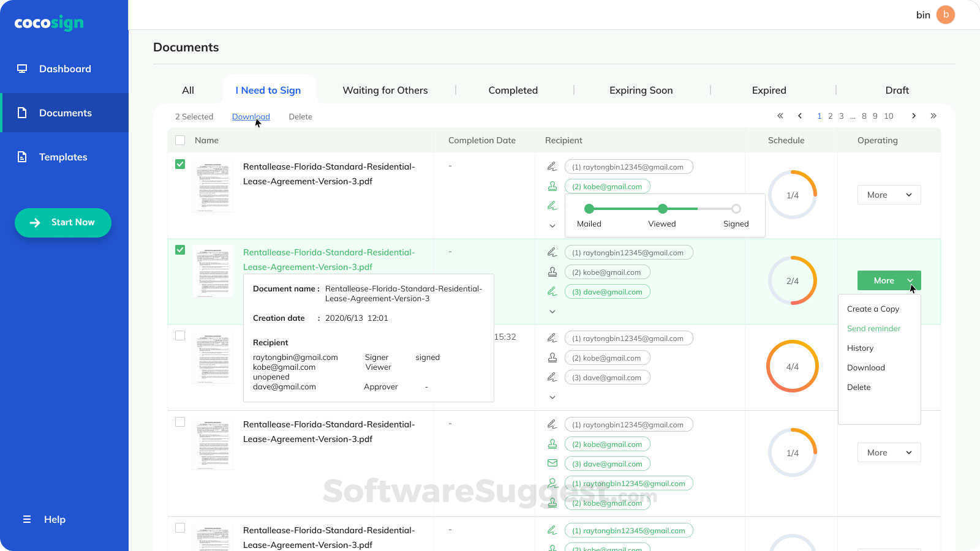Click the Help hamburger icon

pyautogui.click(x=27, y=519)
